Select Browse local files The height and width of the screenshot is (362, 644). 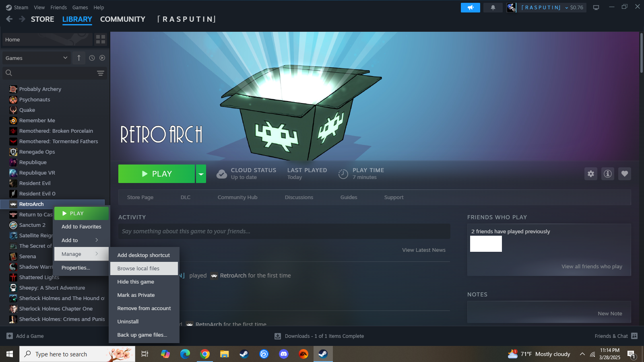click(144, 268)
